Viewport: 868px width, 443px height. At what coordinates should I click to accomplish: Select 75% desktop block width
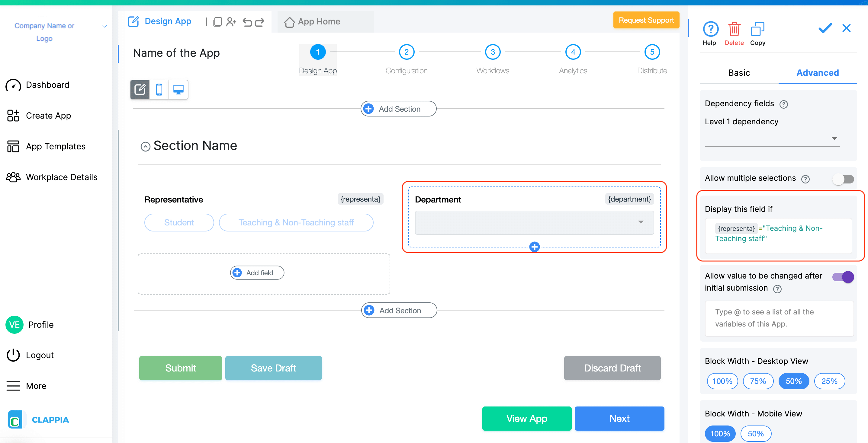click(758, 381)
